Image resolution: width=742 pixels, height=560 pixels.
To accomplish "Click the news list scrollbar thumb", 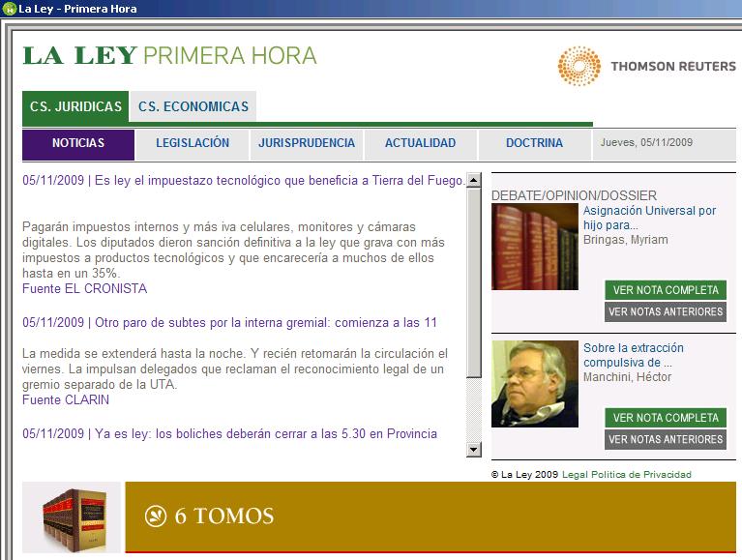I will (x=474, y=282).
